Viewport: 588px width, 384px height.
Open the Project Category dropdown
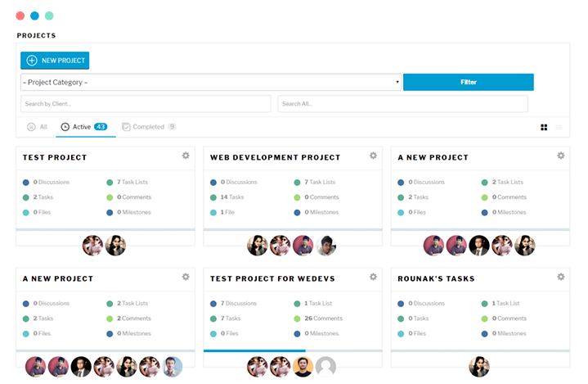pyautogui.click(x=211, y=82)
